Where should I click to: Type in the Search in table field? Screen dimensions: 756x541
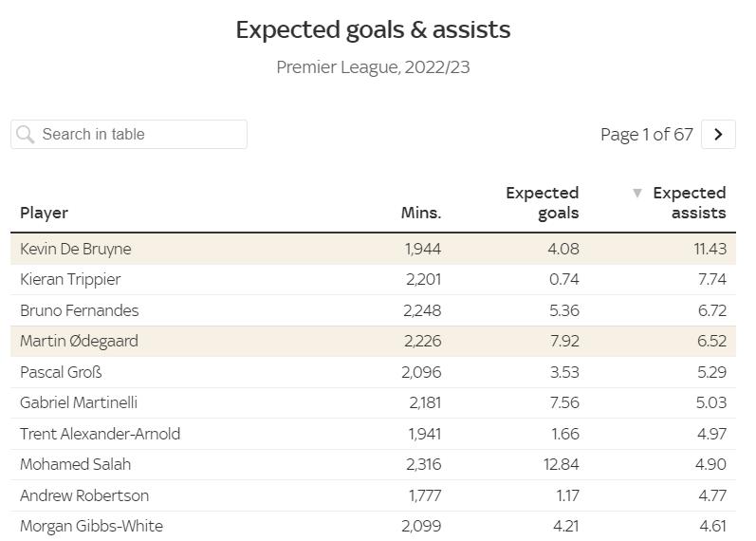click(x=138, y=135)
